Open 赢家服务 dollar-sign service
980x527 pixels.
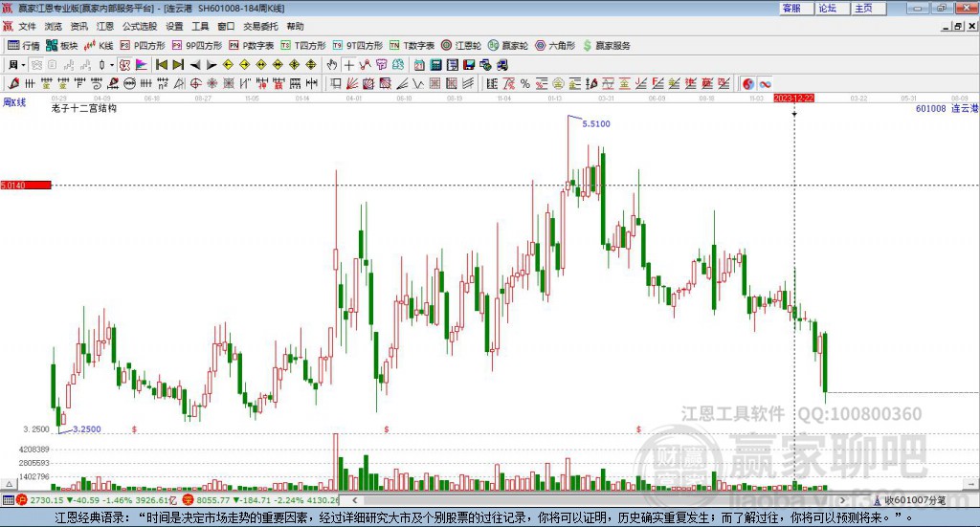[606, 46]
